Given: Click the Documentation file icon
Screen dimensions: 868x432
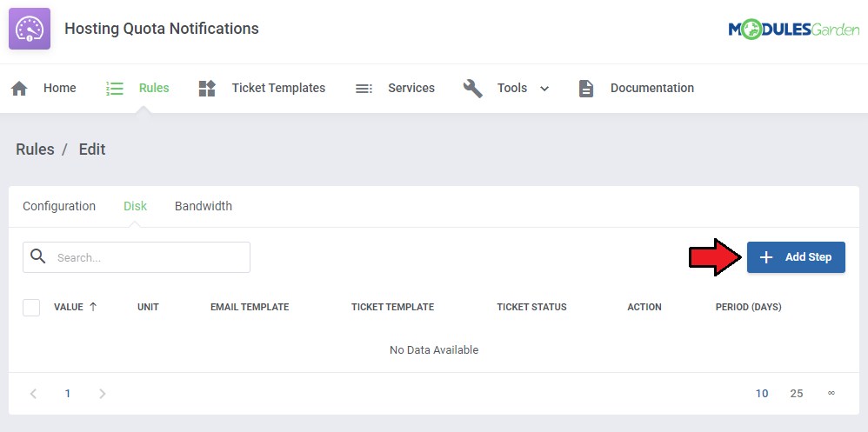Looking at the screenshot, I should click(586, 89).
